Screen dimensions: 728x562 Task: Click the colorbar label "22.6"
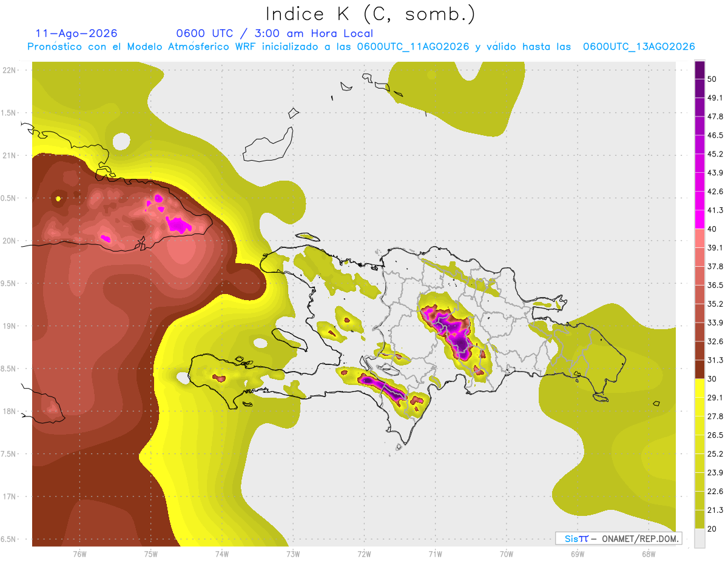tap(715, 491)
